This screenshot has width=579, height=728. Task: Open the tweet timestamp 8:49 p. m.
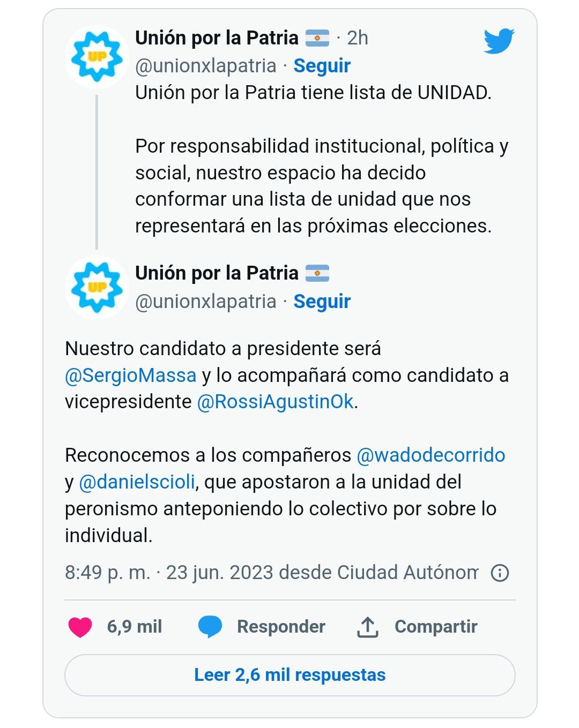coord(107,573)
